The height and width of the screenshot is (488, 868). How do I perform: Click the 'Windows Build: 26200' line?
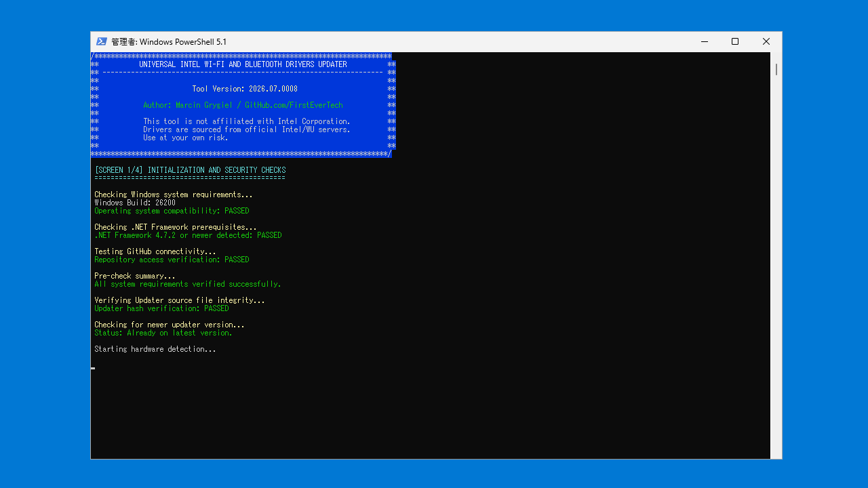coord(135,203)
